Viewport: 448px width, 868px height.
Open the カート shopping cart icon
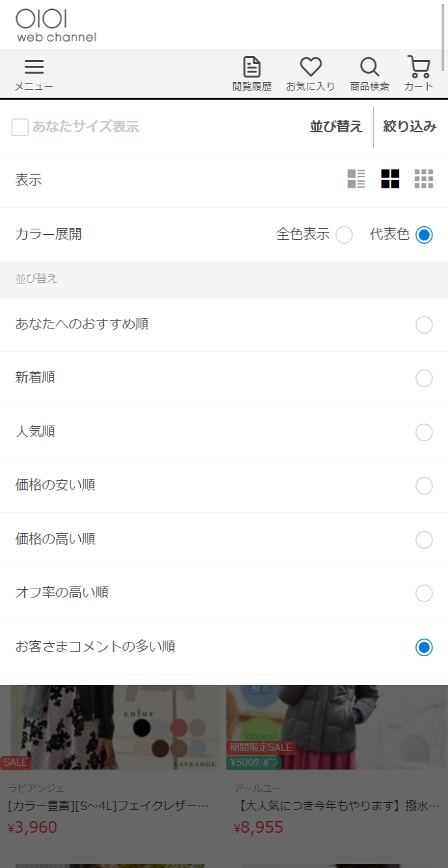point(419,74)
